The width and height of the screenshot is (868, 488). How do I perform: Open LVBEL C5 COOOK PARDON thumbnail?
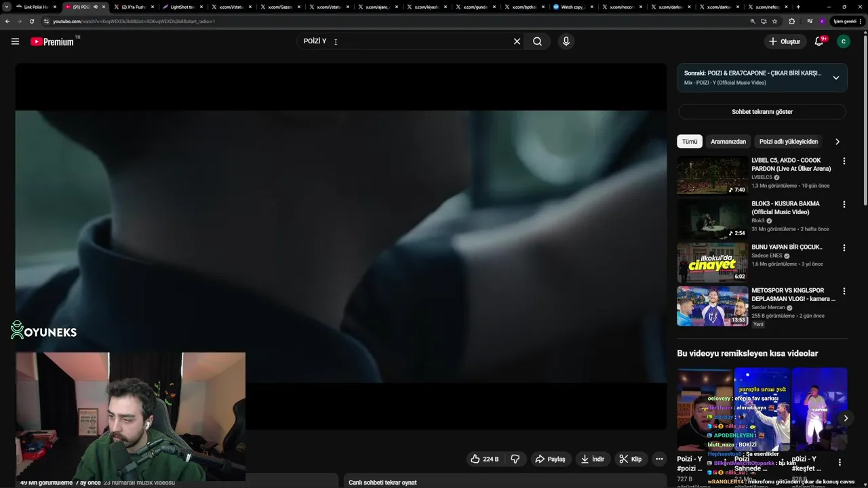713,176
